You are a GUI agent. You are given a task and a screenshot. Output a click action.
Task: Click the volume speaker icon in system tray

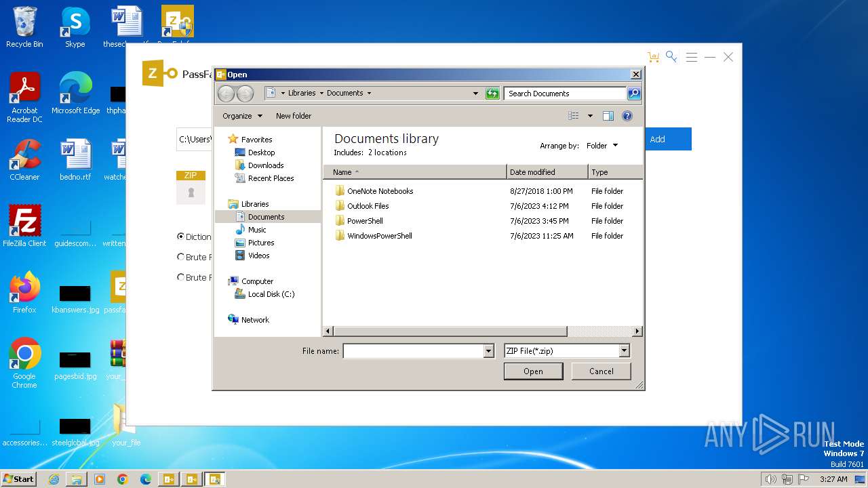coord(770,479)
